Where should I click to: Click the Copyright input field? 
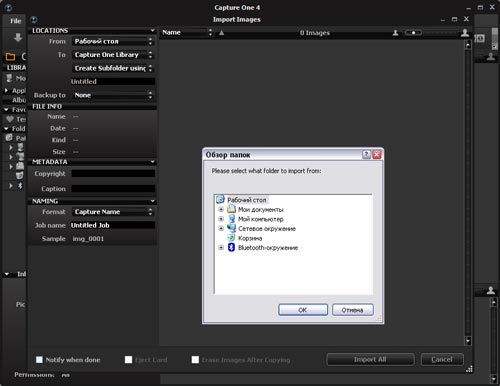[x=113, y=173]
